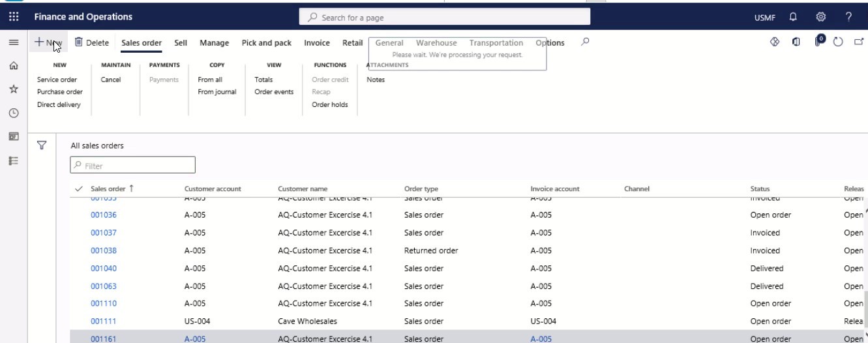Show filter pane funnel icon
Screen dimensions: 868x343
click(x=42, y=145)
